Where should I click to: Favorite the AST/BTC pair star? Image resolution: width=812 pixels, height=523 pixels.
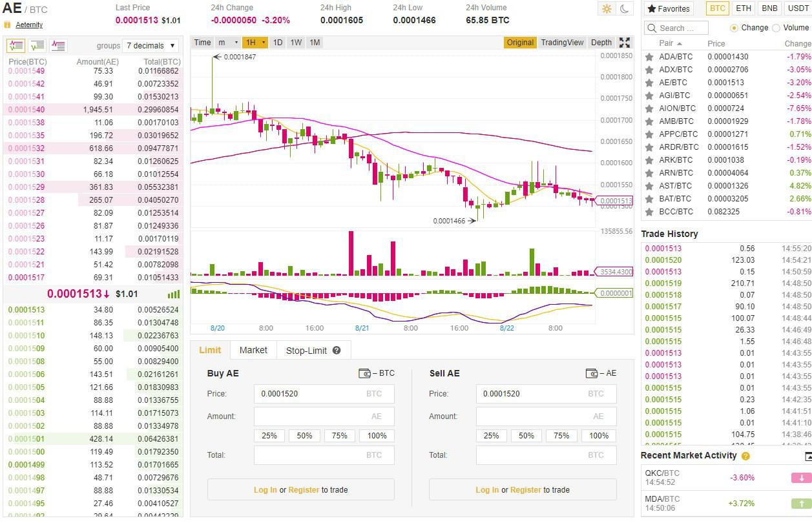[x=649, y=186]
